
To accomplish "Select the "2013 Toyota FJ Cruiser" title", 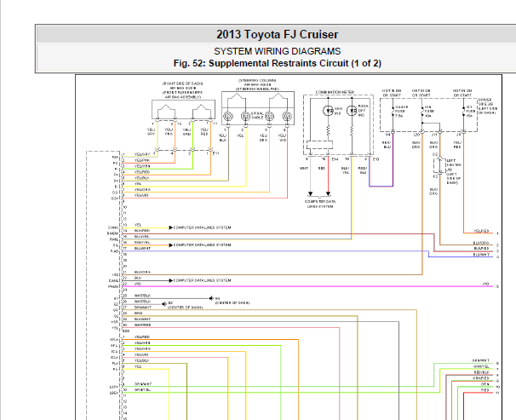I will coord(277,35).
